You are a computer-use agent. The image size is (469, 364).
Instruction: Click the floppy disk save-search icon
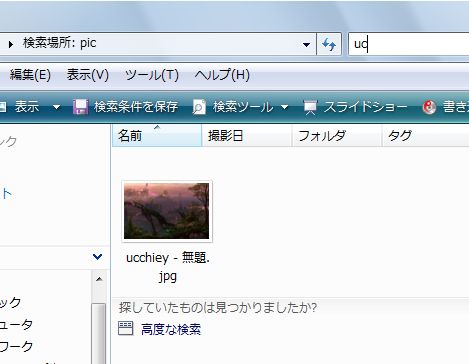click(80, 107)
